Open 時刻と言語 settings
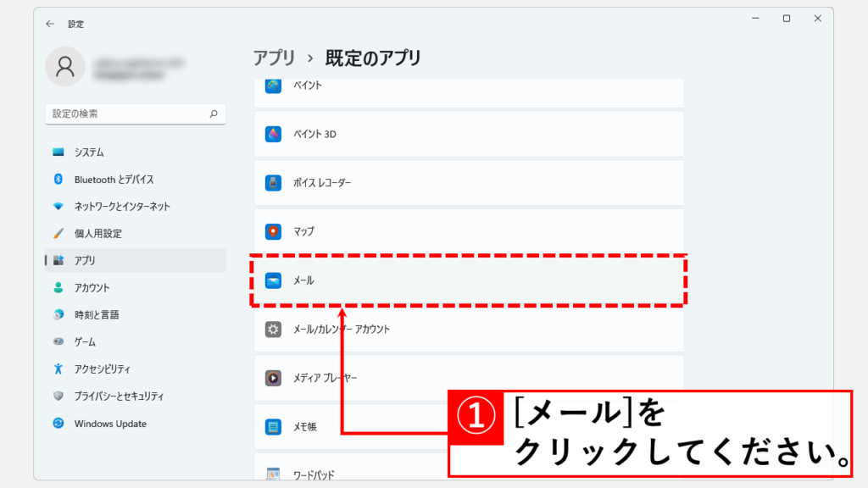This screenshot has height=488, width=868. (135, 315)
